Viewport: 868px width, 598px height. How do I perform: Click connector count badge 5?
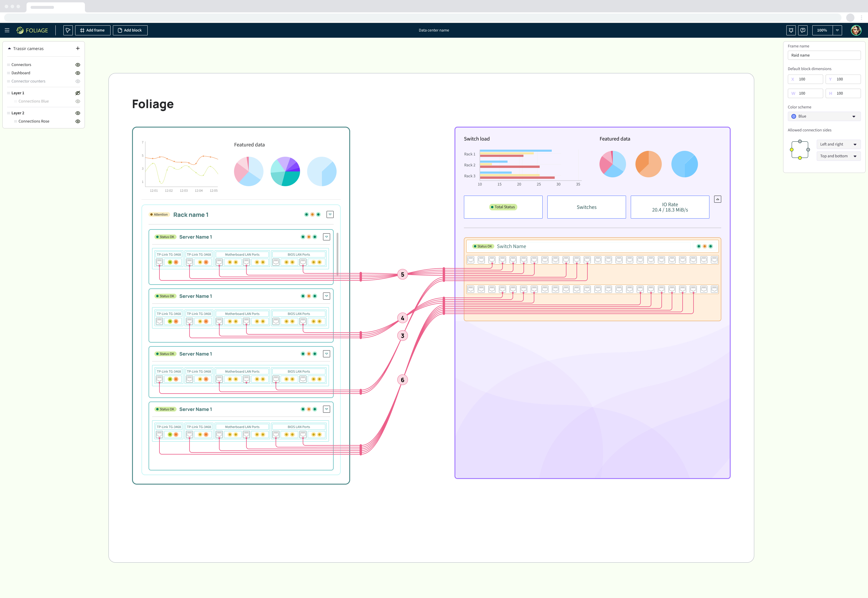[x=403, y=274]
